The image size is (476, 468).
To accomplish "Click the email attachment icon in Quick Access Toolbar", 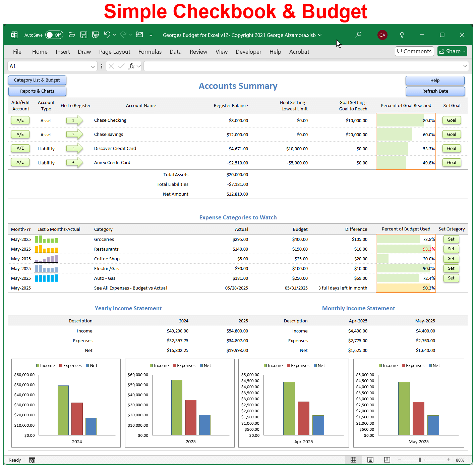I will click(x=139, y=35).
